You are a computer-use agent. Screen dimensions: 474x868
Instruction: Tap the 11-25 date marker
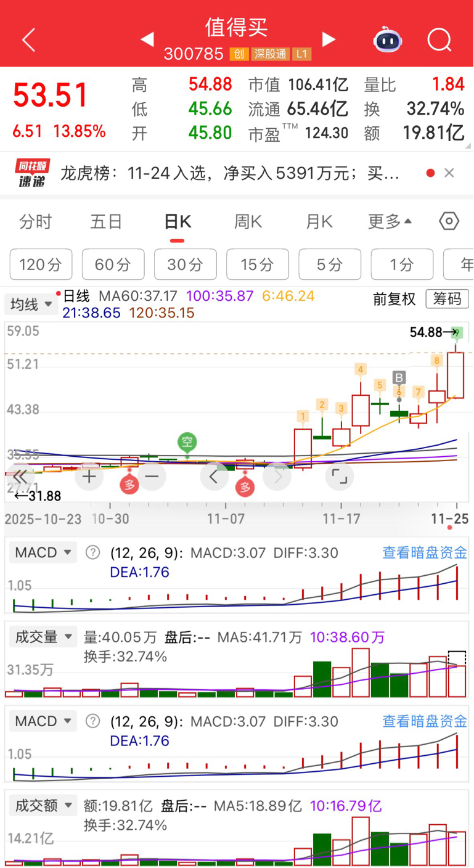tap(450, 519)
